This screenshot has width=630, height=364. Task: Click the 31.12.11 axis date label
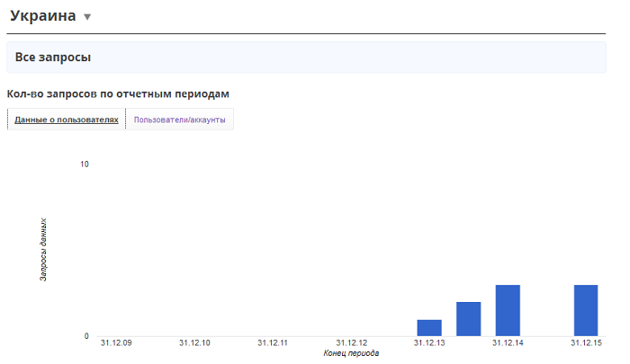point(273,343)
